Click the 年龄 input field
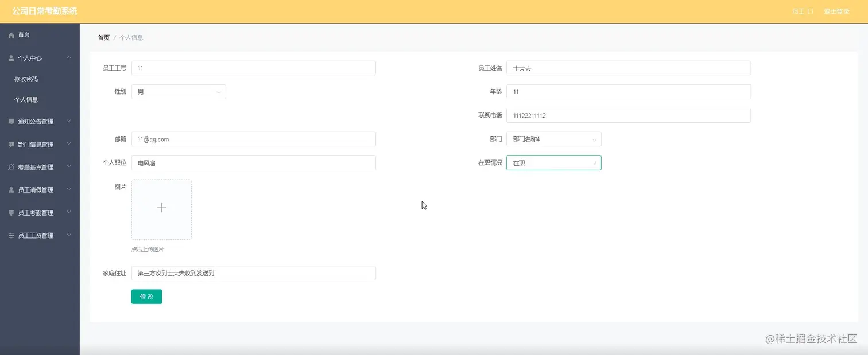This screenshot has height=355, width=868. (629, 92)
